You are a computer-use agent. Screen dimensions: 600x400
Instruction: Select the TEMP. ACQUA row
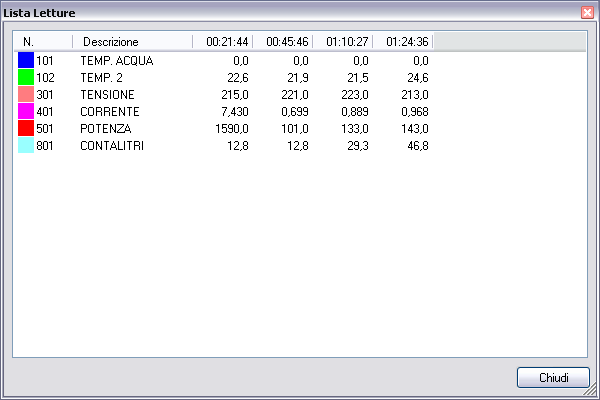tap(116, 61)
